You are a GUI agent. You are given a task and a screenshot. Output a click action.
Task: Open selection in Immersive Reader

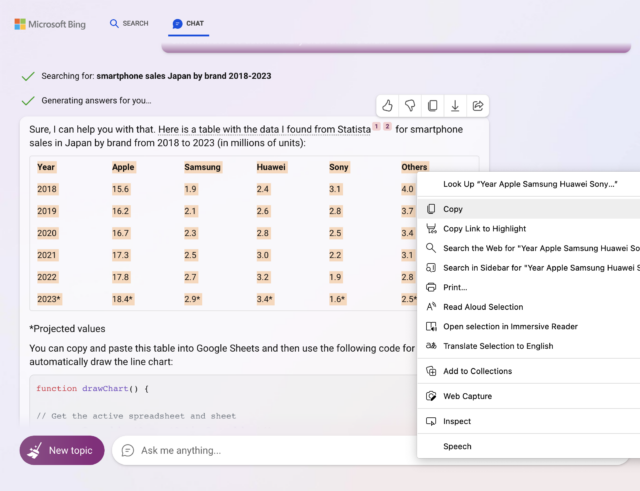coord(529,327)
